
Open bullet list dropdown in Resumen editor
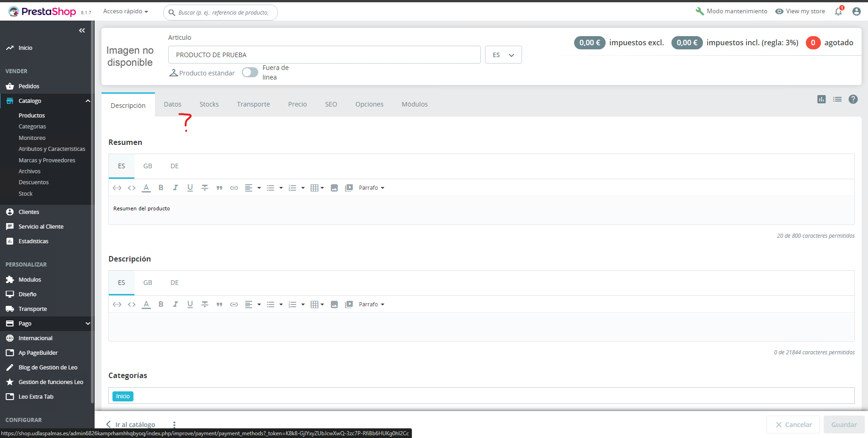pos(275,187)
